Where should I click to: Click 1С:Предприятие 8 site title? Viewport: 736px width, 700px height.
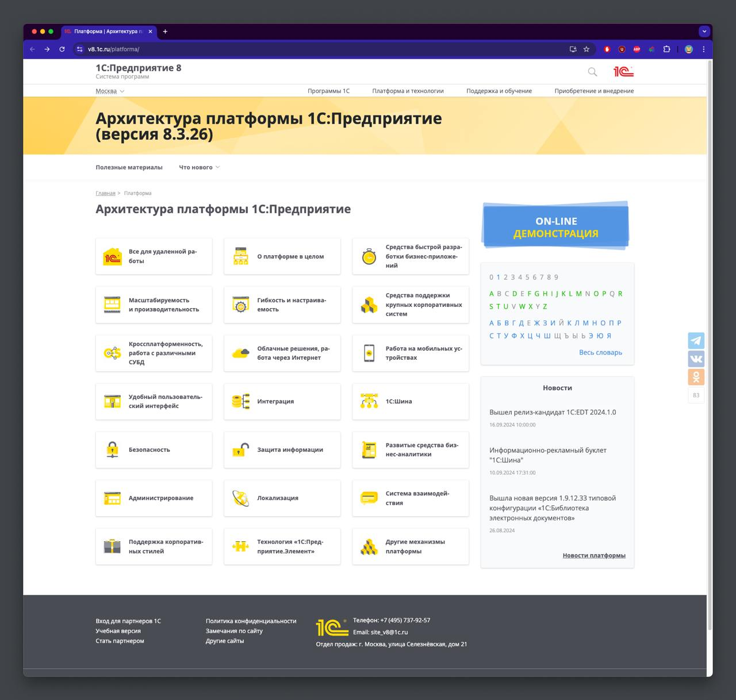(139, 68)
